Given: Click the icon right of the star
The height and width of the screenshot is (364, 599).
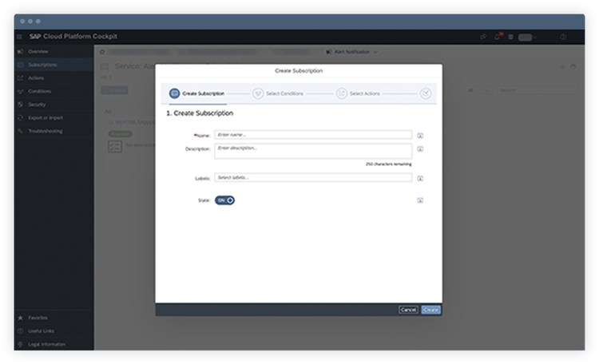Looking at the screenshot, I should coord(573,66).
